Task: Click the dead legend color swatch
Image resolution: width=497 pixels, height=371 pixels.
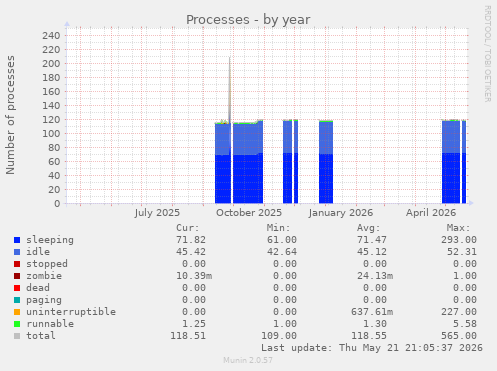Action: [17, 288]
